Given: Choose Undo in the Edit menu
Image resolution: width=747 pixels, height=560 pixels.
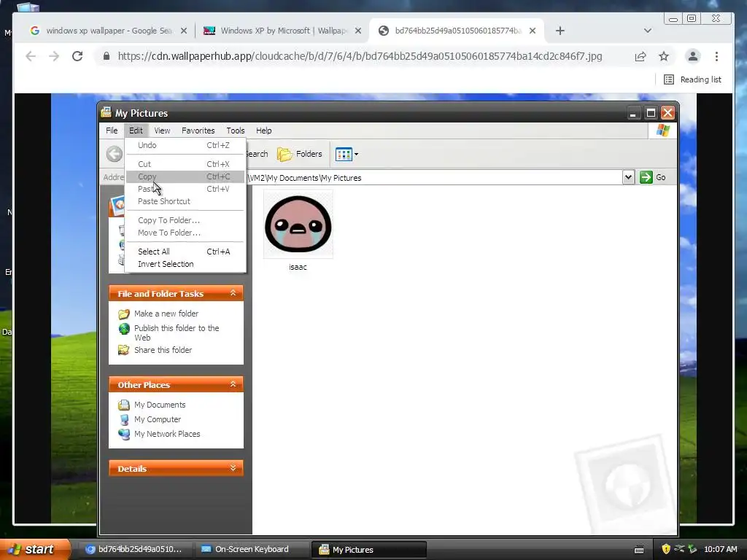Looking at the screenshot, I should pyautogui.click(x=185, y=145).
